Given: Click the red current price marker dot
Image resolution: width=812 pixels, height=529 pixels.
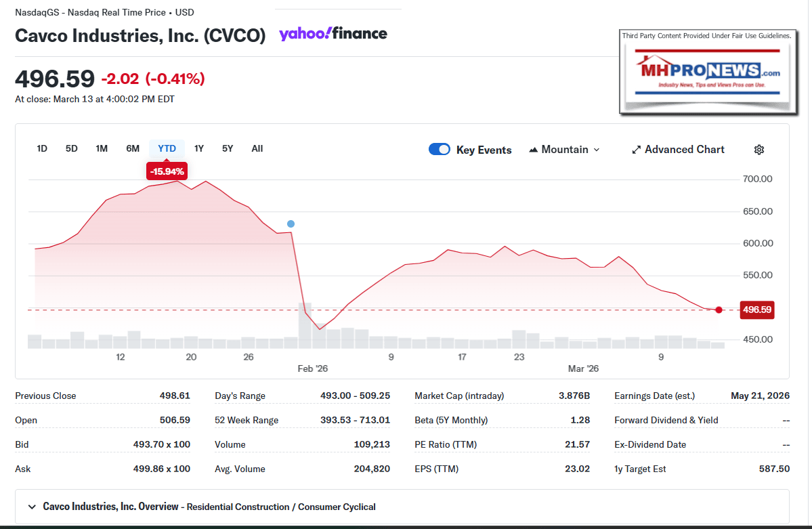Looking at the screenshot, I should 719,310.
